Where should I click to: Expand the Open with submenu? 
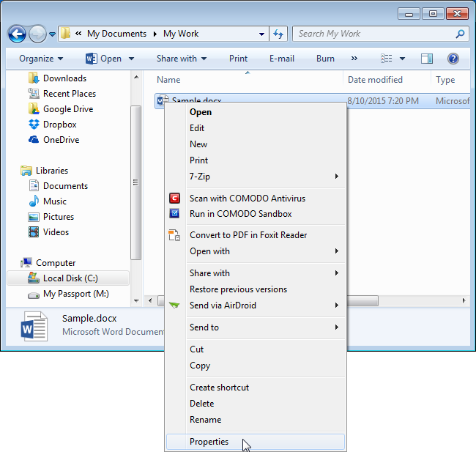[255, 251]
